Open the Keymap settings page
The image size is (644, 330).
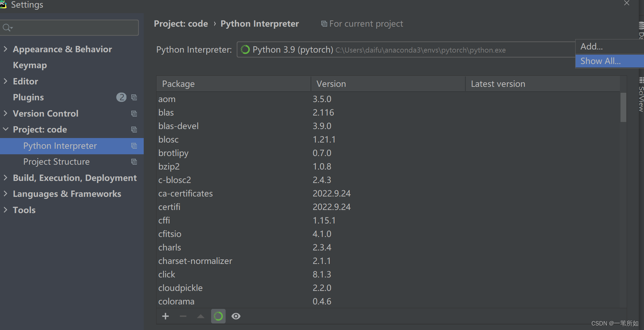30,65
